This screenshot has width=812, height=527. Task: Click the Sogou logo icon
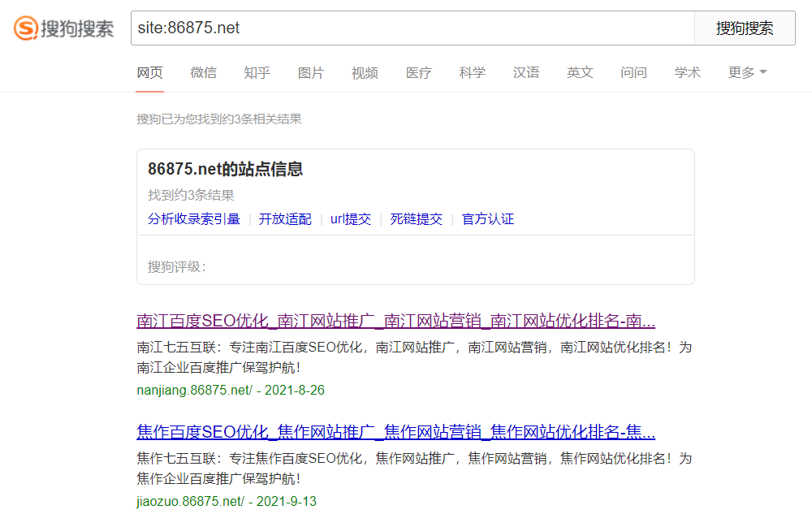(x=26, y=28)
